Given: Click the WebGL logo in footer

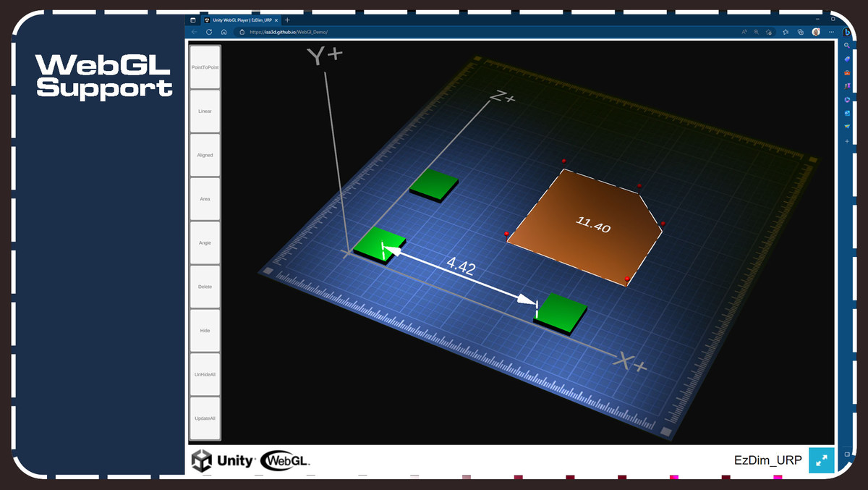Looking at the screenshot, I should coord(285,460).
